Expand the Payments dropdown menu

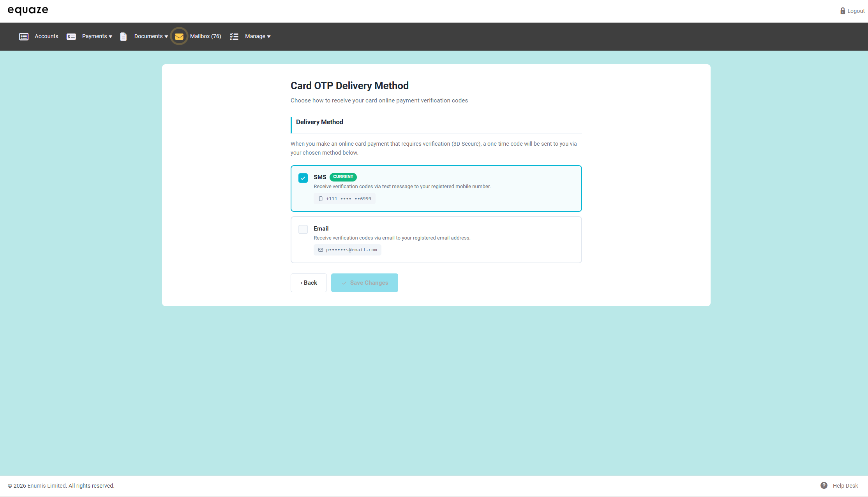click(97, 37)
